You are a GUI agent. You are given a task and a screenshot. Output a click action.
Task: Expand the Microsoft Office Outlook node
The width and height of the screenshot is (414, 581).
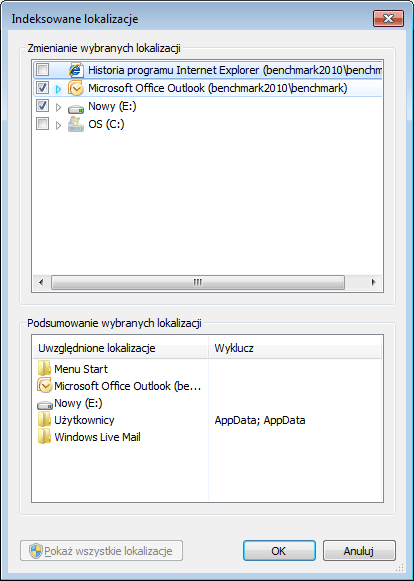58,89
